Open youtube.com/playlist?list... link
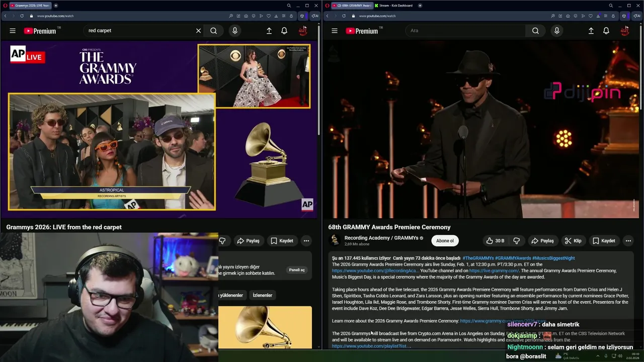The width and height of the screenshot is (644, 362). tap(371, 346)
